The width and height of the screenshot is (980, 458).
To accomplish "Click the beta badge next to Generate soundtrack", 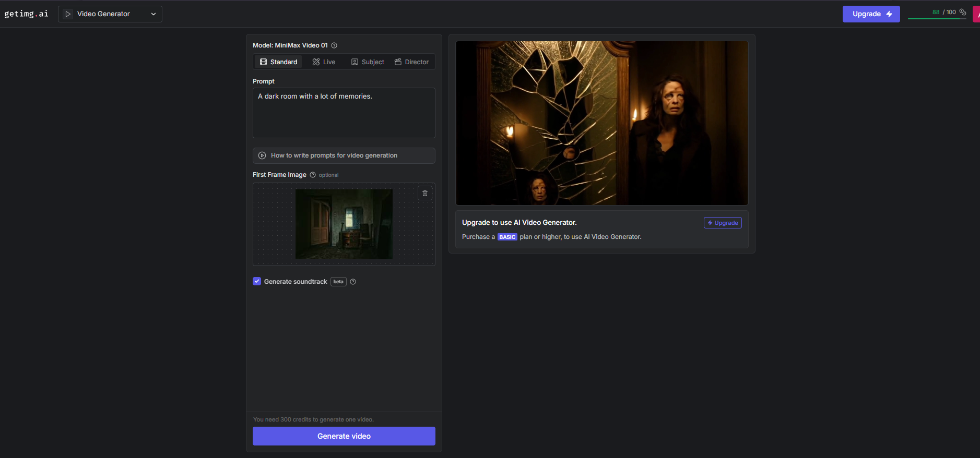I will click(x=338, y=282).
